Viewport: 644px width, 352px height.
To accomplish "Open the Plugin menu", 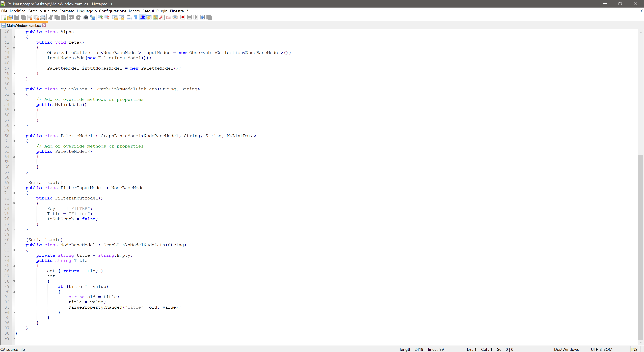I will pyautogui.click(x=162, y=11).
